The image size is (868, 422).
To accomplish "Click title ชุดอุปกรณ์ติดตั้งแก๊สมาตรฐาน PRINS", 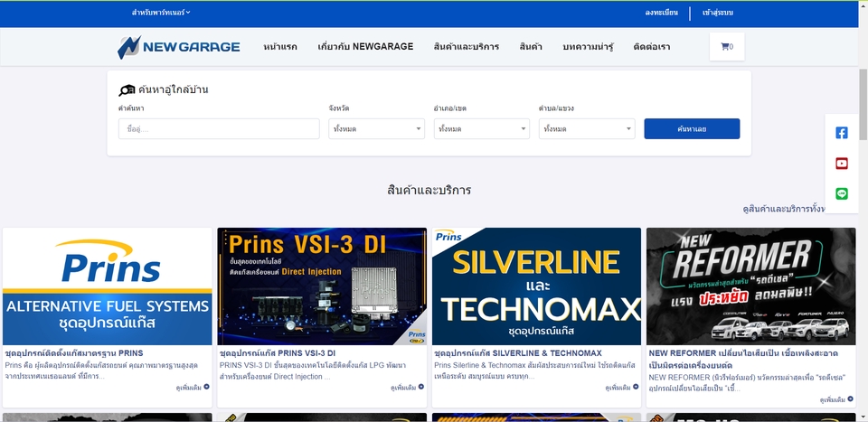I will pyautogui.click(x=73, y=352).
